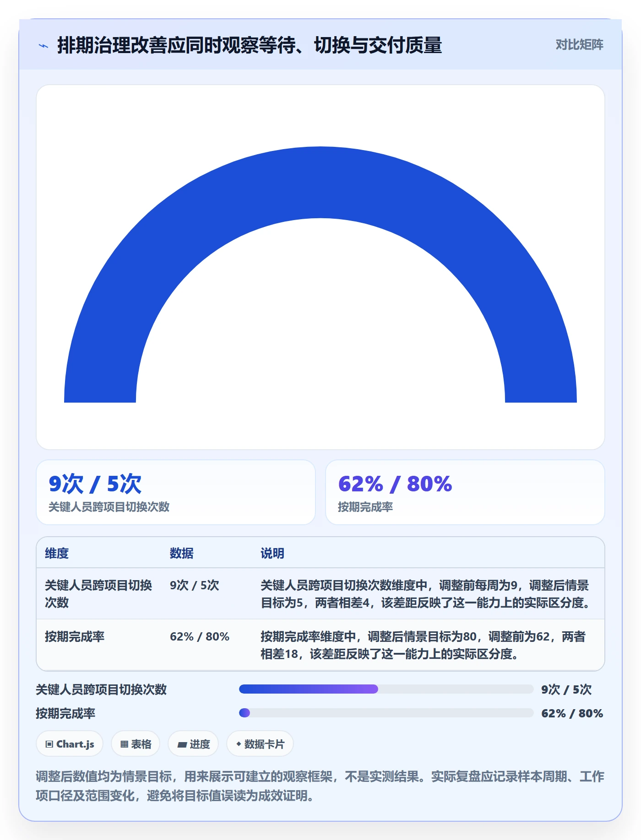This screenshot has width=641, height=840.
Task: Click the 按期完成率 progress bar
Action: click(386, 713)
